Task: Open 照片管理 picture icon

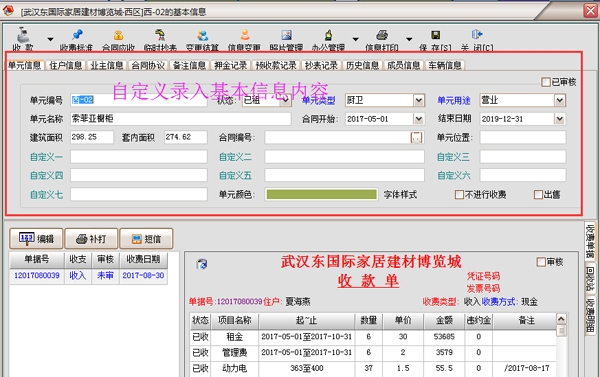Action: [x=287, y=35]
